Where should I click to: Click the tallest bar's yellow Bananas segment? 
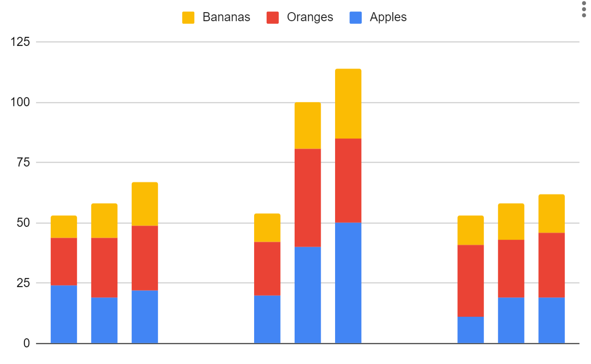348,104
